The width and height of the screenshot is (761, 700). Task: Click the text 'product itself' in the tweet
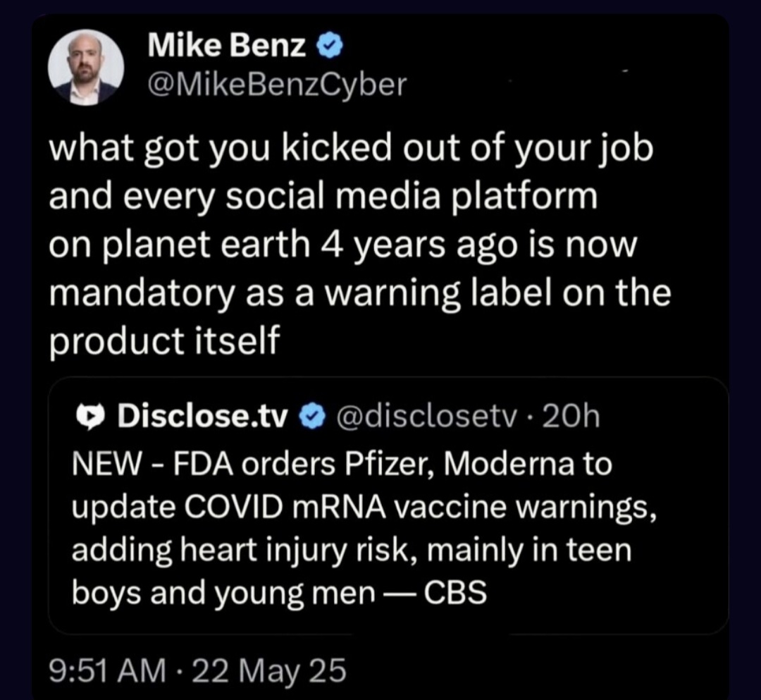point(164,340)
